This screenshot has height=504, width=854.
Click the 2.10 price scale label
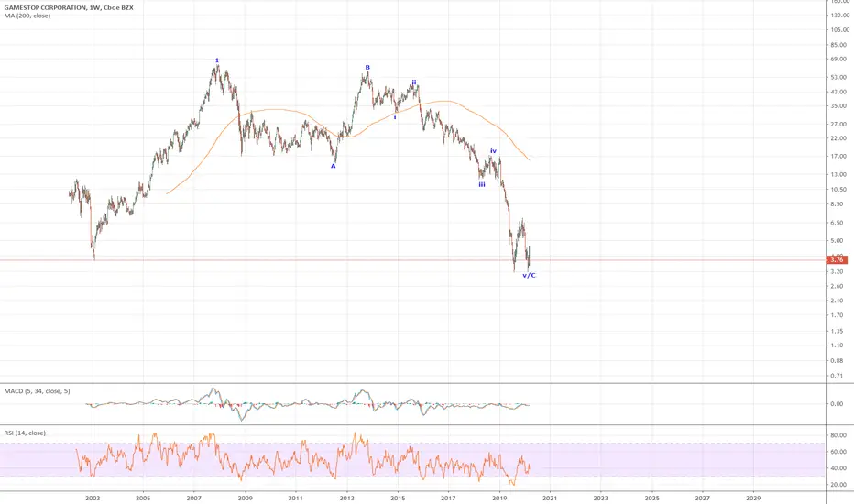click(838, 301)
